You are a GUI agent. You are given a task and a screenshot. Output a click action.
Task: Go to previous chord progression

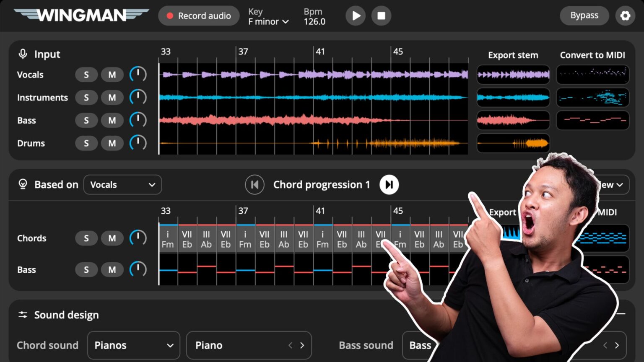tap(254, 185)
